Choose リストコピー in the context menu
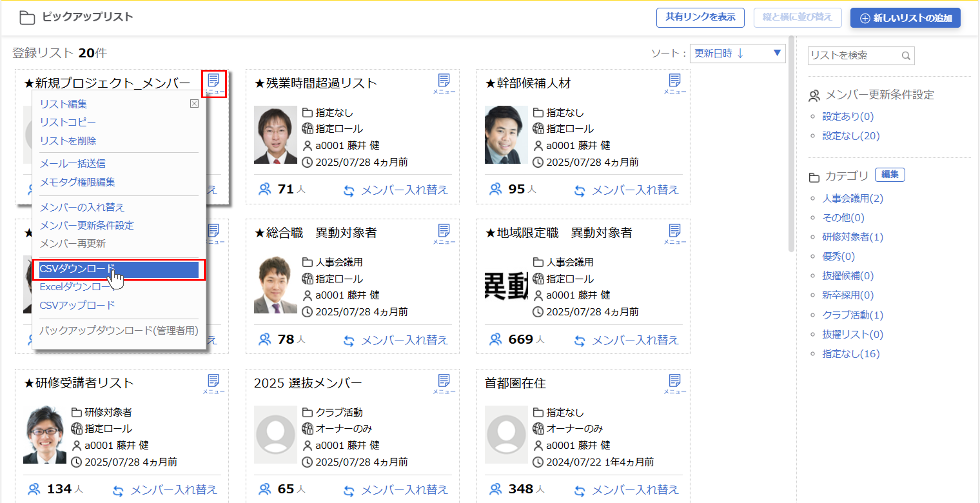980x503 pixels. [68, 122]
